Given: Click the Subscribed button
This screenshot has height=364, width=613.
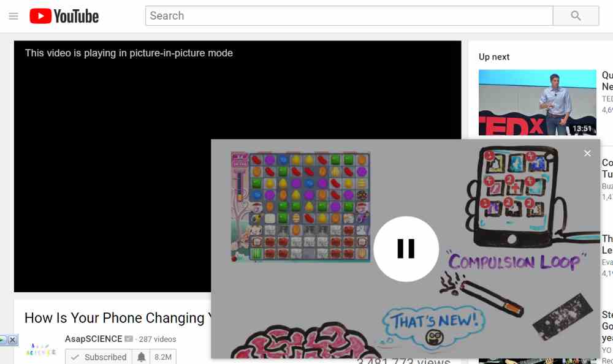Looking at the screenshot, I should pos(99,357).
